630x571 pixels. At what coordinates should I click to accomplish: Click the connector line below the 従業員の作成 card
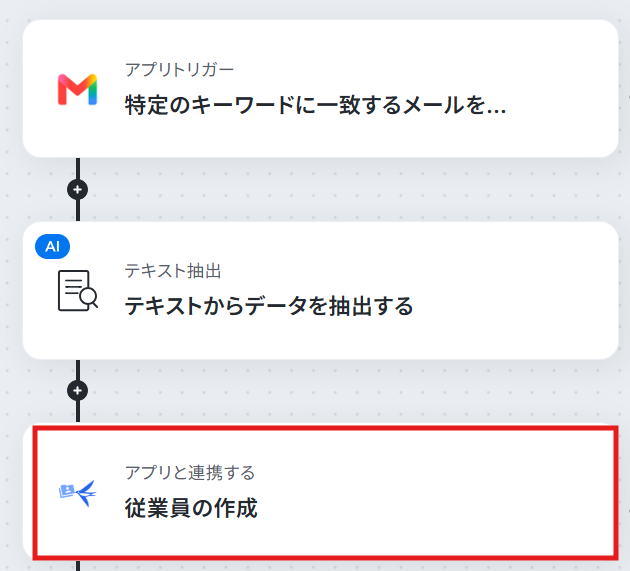pos(78,565)
